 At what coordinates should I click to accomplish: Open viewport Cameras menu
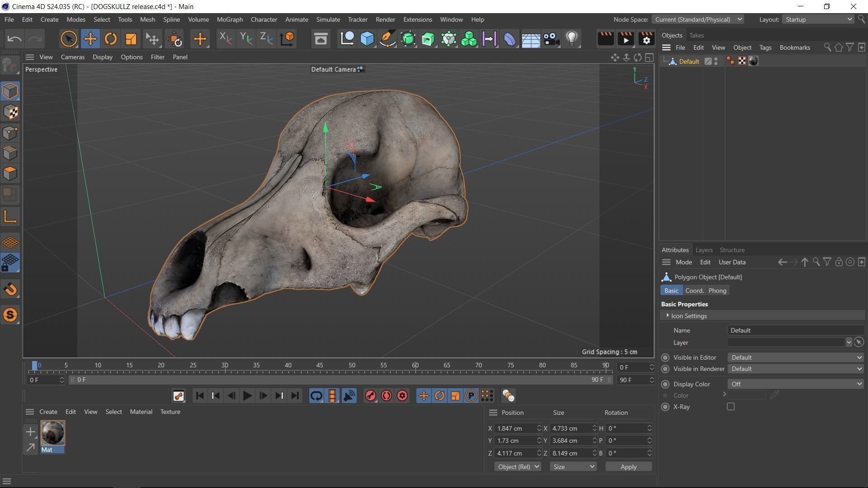point(72,57)
